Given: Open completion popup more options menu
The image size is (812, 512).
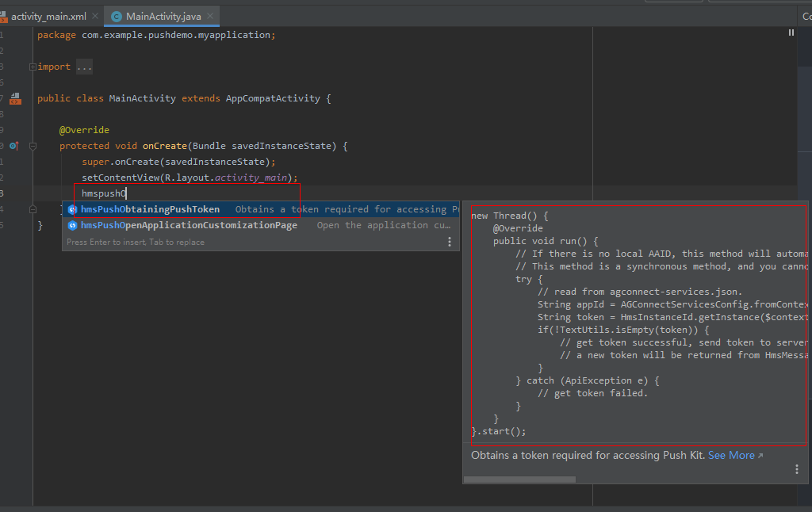Looking at the screenshot, I should click(449, 242).
